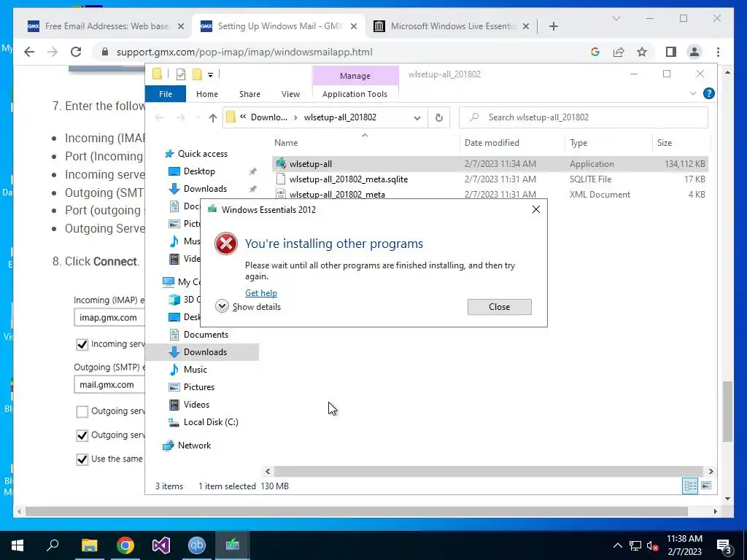Image resolution: width=747 pixels, height=560 pixels.
Task: Open a new Chrome tab
Action: tap(553, 26)
